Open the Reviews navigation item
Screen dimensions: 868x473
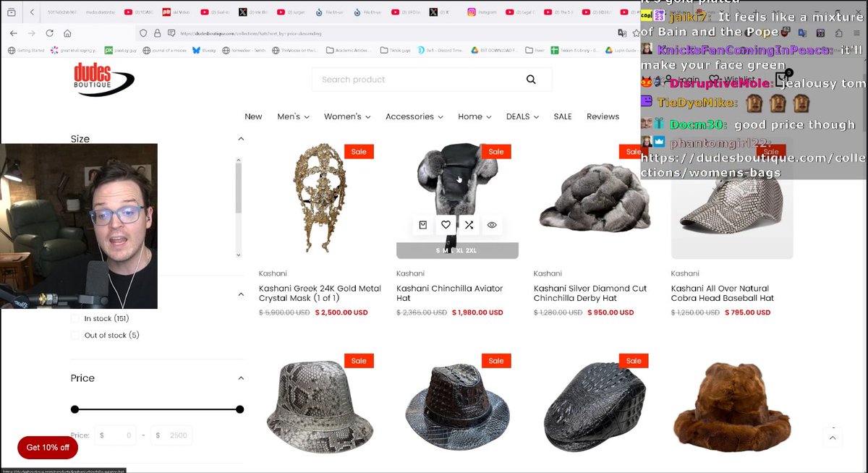pos(603,116)
